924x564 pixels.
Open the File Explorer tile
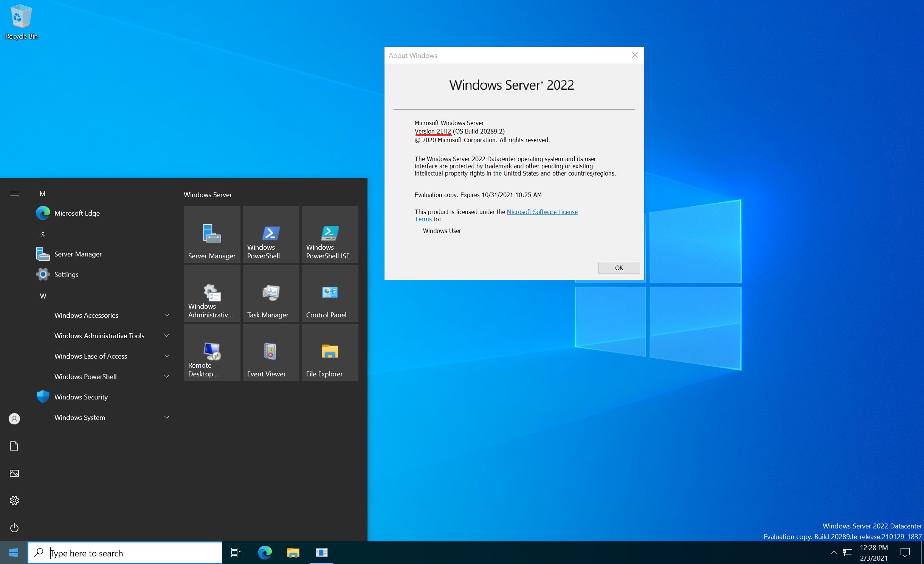pos(330,353)
